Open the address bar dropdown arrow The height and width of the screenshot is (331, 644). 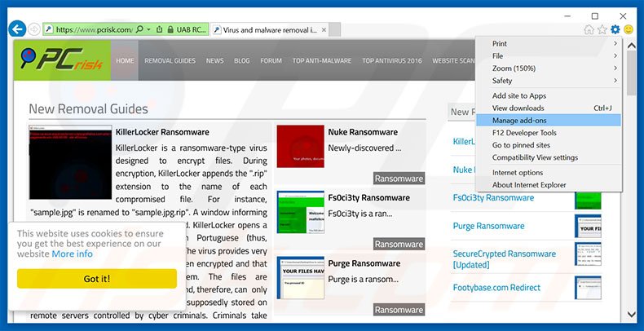click(149, 29)
